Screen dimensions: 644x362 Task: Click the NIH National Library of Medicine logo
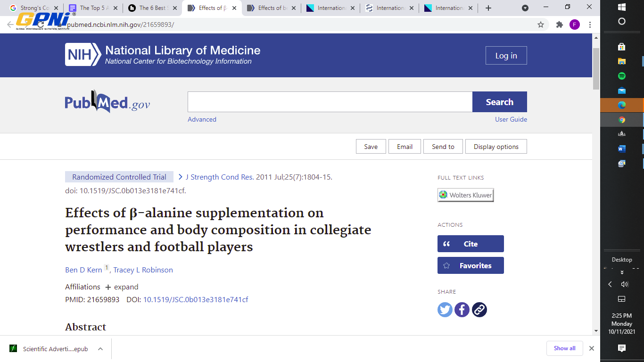coord(163,55)
